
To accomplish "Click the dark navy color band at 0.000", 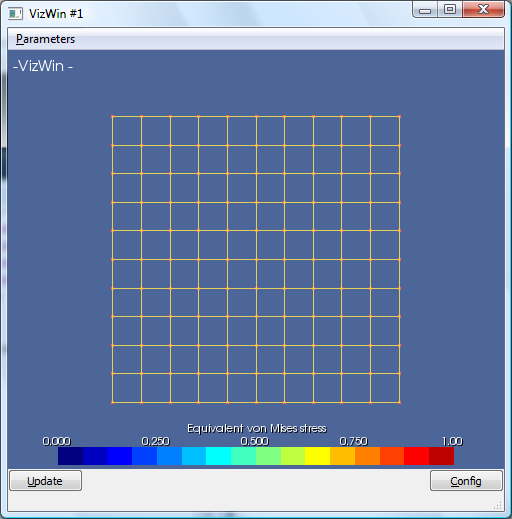I will coord(70,456).
